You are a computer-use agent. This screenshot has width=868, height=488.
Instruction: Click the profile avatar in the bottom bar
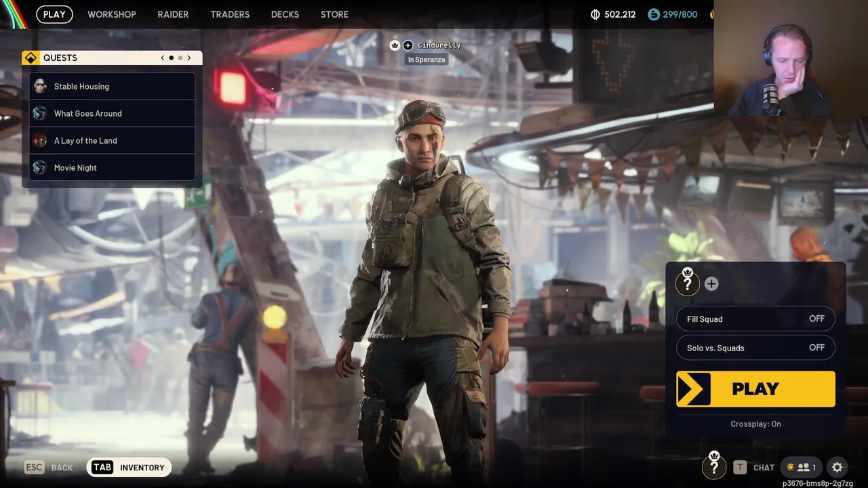714,466
